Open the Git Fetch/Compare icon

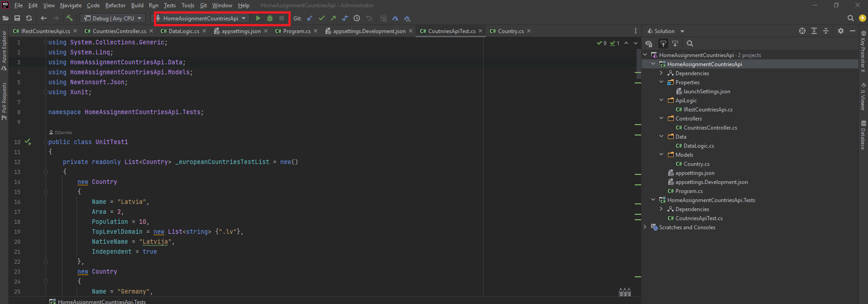pos(345,18)
